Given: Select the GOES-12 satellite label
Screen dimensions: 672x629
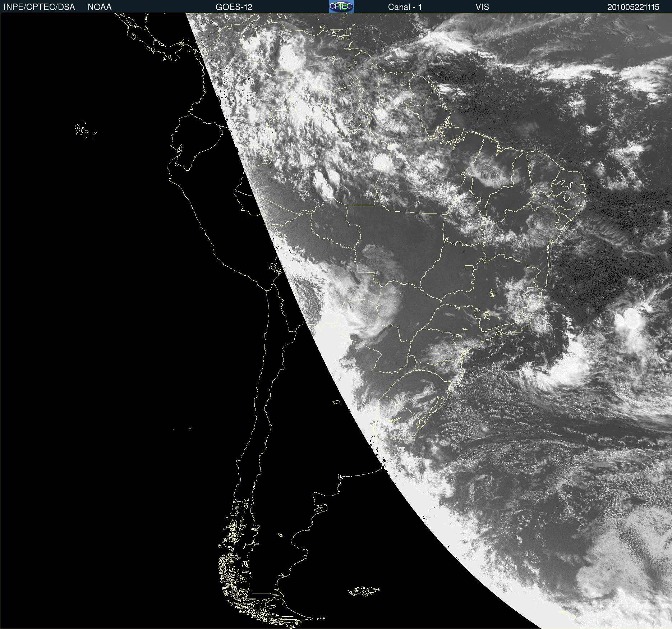Looking at the screenshot, I should tap(234, 7).
